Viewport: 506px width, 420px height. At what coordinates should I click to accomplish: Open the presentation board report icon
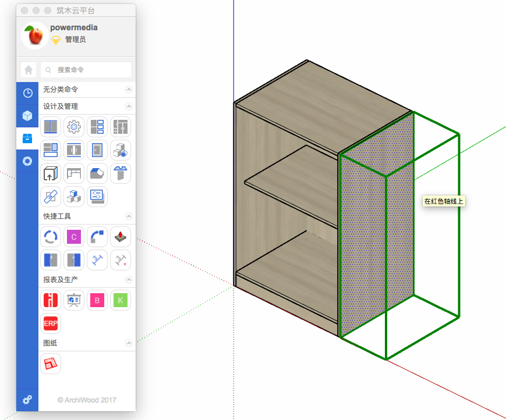(74, 300)
